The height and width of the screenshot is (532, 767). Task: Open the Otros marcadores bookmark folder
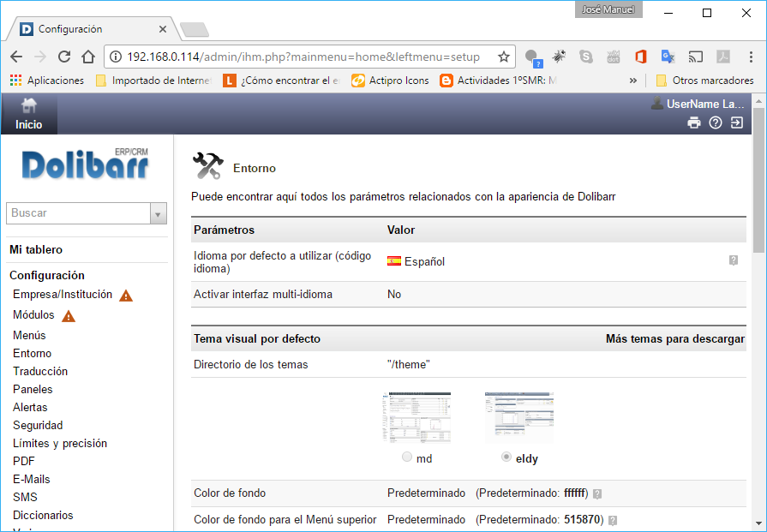(704, 81)
